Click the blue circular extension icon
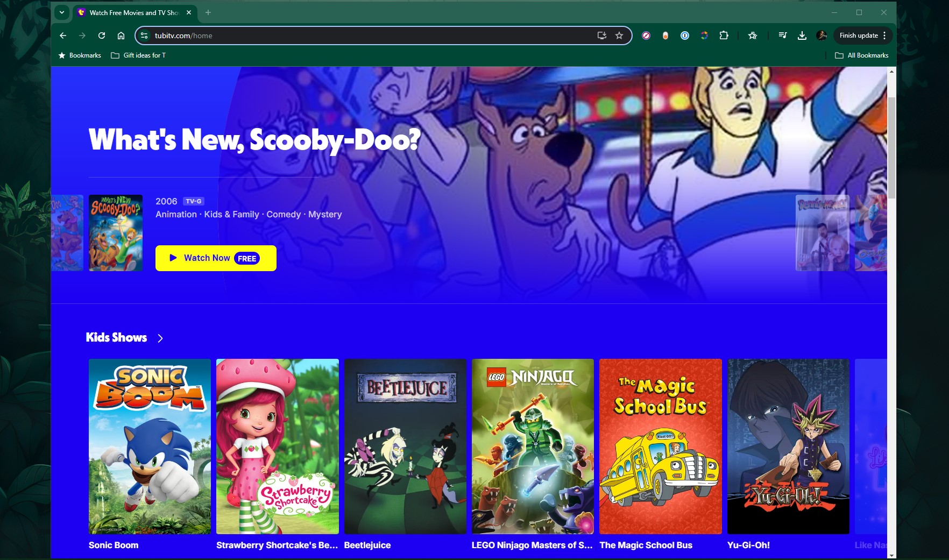 [685, 36]
